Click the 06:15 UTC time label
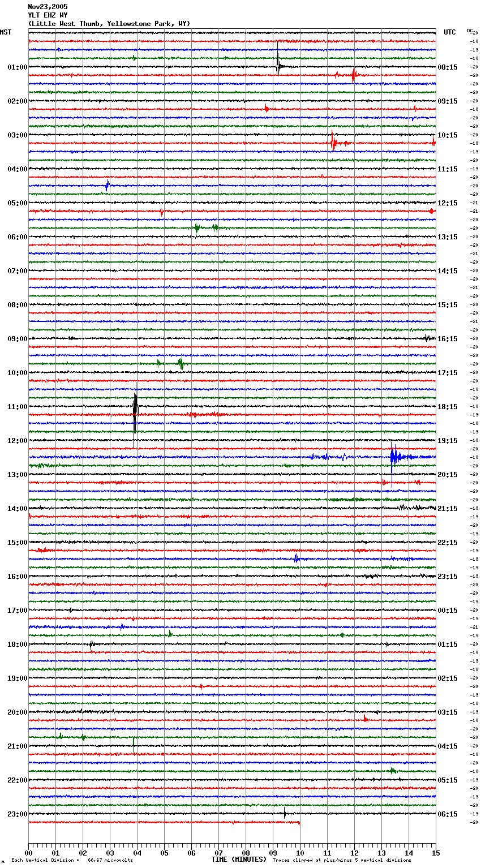Viewport: 481px width, 868px height. [448, 814]
